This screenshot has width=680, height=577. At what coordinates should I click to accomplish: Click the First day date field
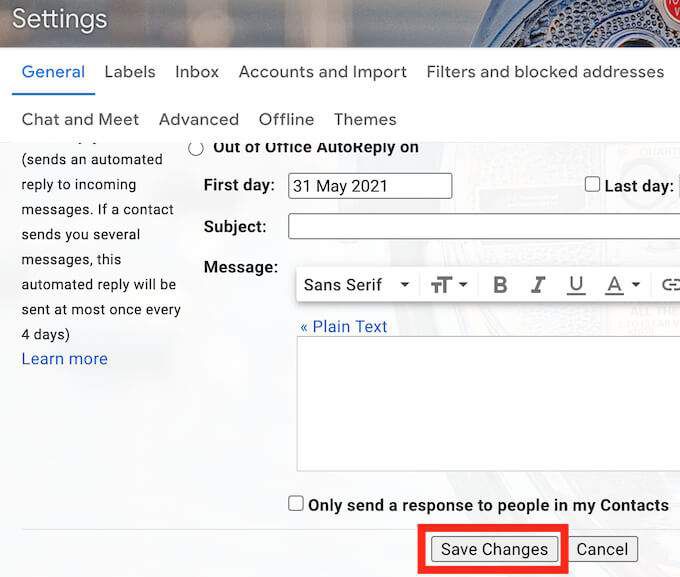coord(370,186)
